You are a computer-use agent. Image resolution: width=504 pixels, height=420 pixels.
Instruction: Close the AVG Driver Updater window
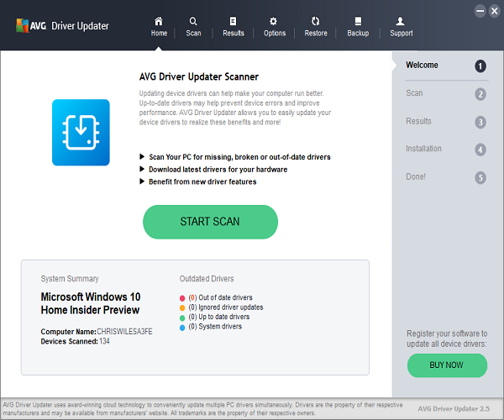pos(495,11)
